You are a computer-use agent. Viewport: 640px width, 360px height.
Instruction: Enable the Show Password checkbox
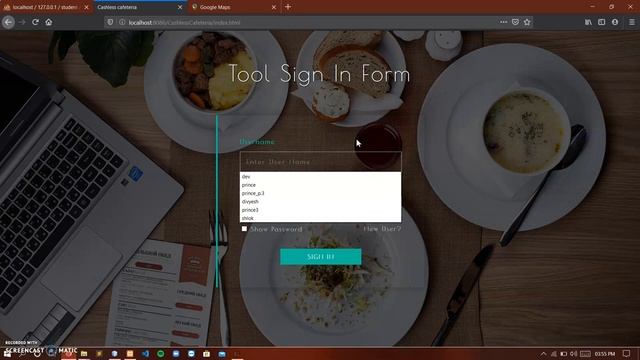244,229
